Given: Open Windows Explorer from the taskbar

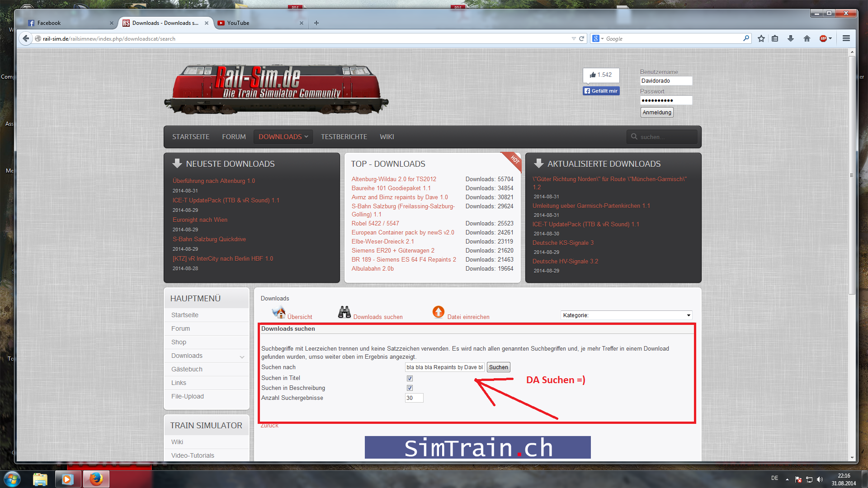Looking at the screenshot, I should pos(40,479).
